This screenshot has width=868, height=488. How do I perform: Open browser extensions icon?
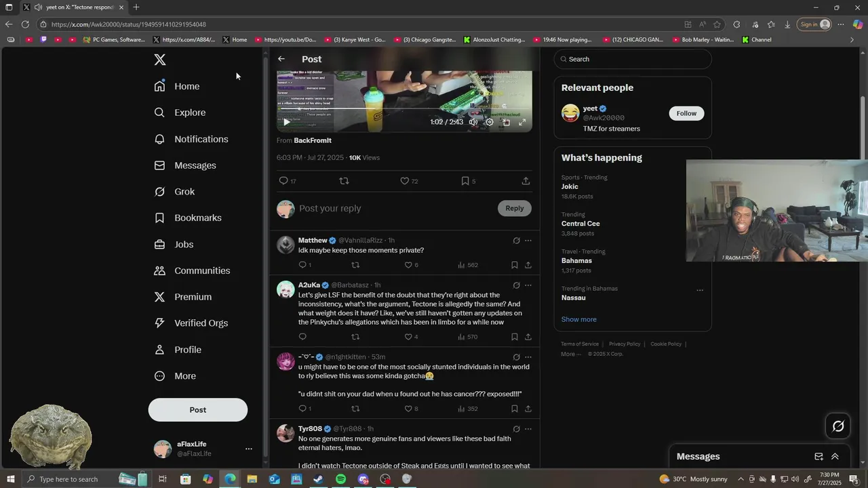736,24
